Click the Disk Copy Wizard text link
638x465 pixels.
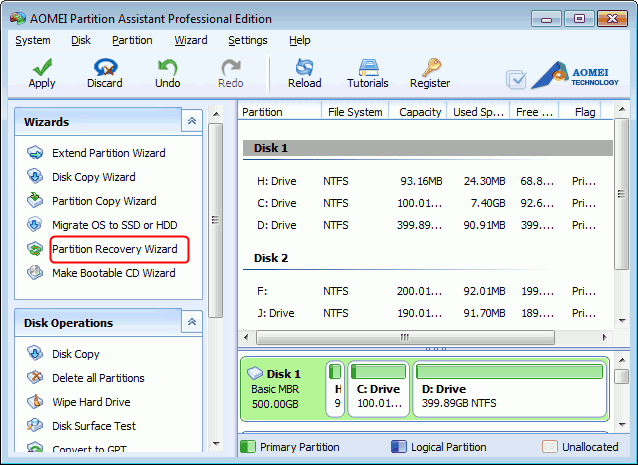click(x=94, y=177)
